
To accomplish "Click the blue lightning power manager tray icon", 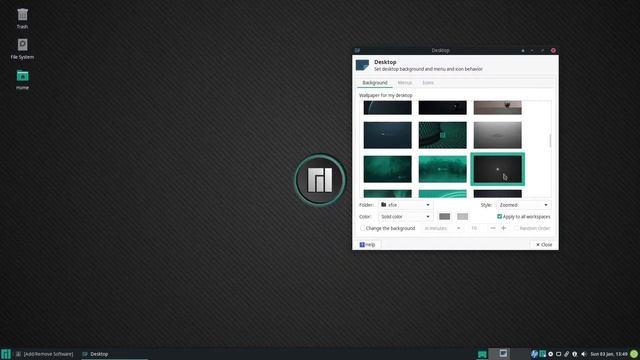I will click(534, 354).
